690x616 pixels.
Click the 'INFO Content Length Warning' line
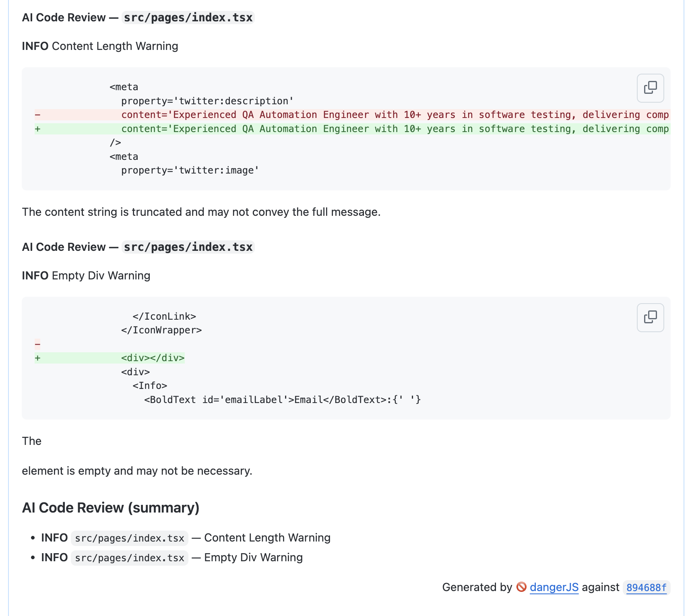(x=100, y=46)
